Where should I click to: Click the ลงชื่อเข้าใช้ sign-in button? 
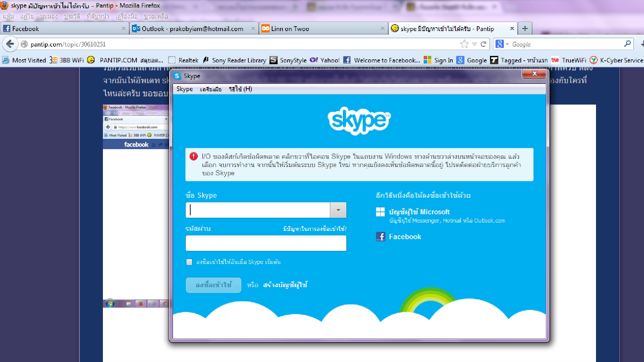[213, 285]
